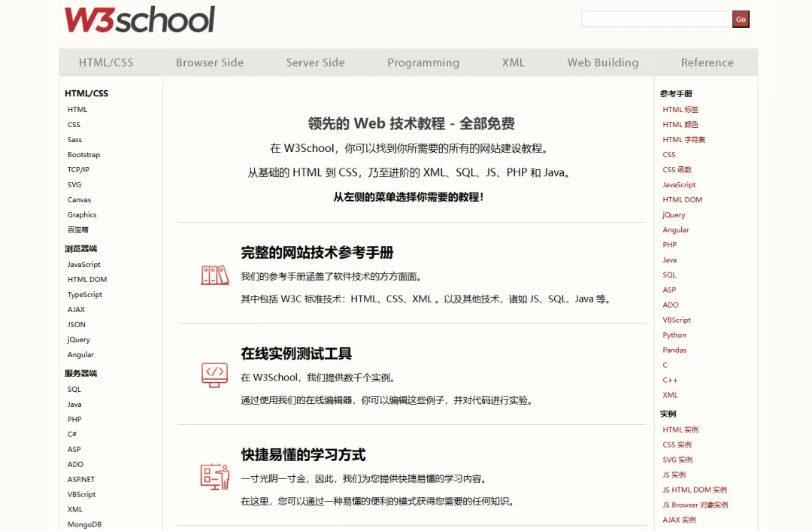
Task: Select JSON tutorial link
Action: pyautogui.click(x=76, y=324)
